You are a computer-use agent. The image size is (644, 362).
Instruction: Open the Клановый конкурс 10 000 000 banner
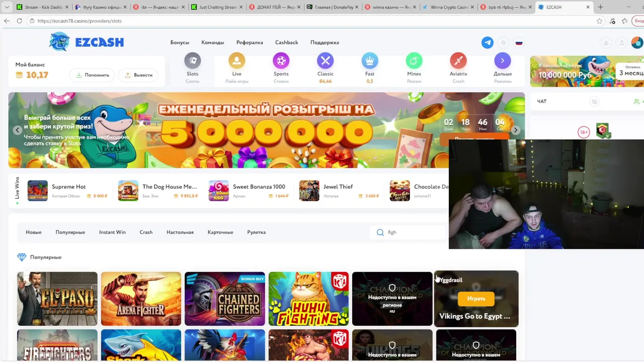(x=587, y=71)
